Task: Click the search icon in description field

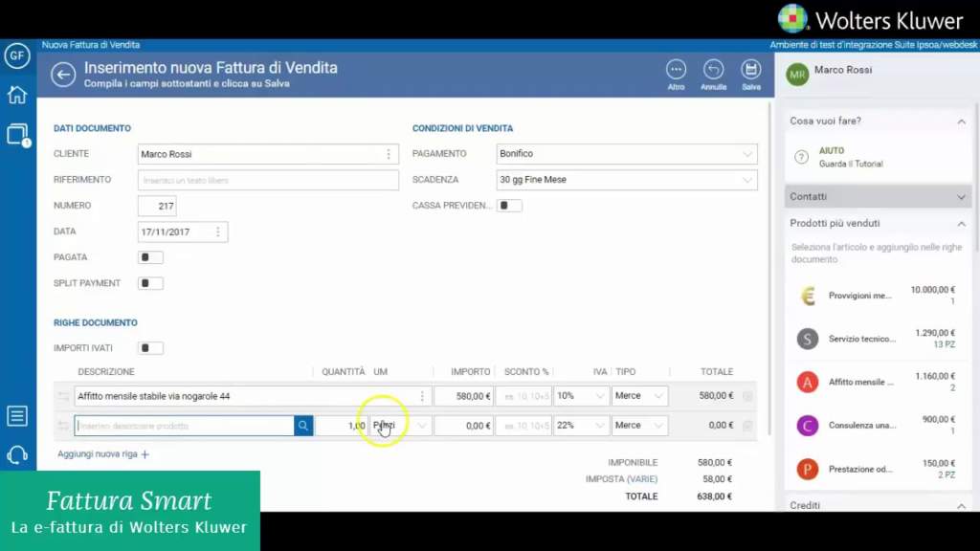Action: click(303, 426)
